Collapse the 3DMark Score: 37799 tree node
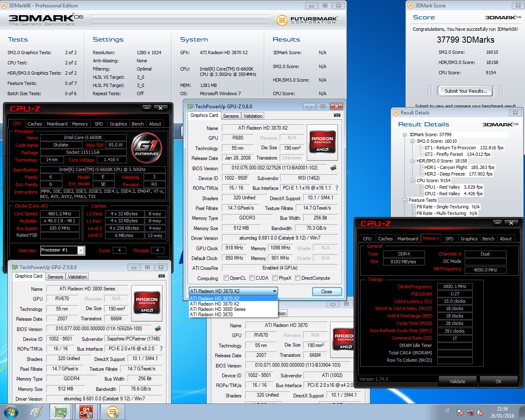 click(404, 135)
